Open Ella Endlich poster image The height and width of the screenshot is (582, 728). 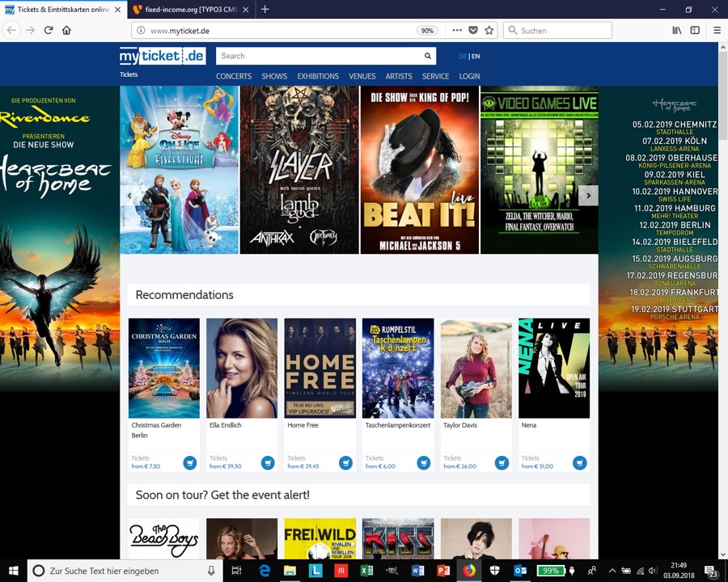242,368
